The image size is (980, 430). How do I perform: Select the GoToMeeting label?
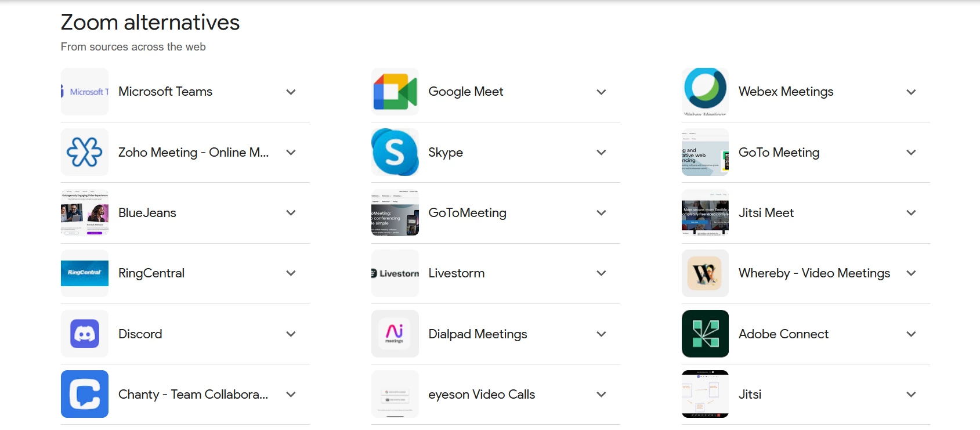(x=467, y=213)
